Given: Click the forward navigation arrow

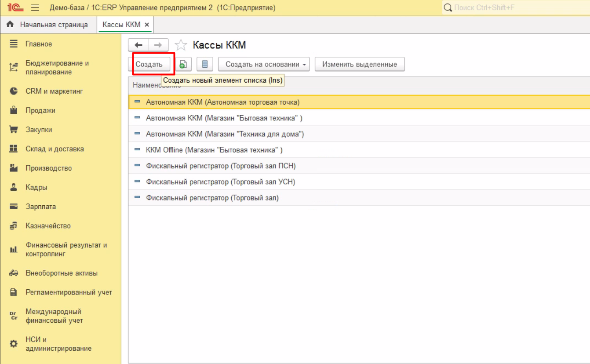Looking at the screenshot, I should 158,45.
